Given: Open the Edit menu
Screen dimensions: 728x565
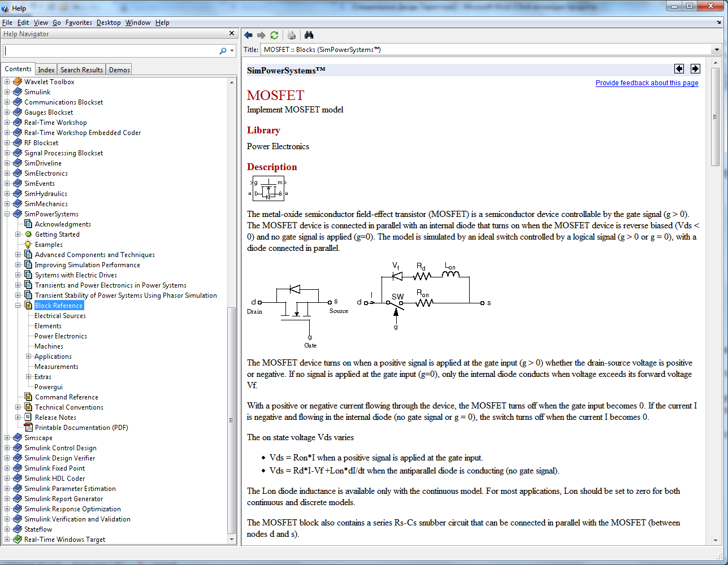Looking at the screenshot, I should [x=23, y=23].
